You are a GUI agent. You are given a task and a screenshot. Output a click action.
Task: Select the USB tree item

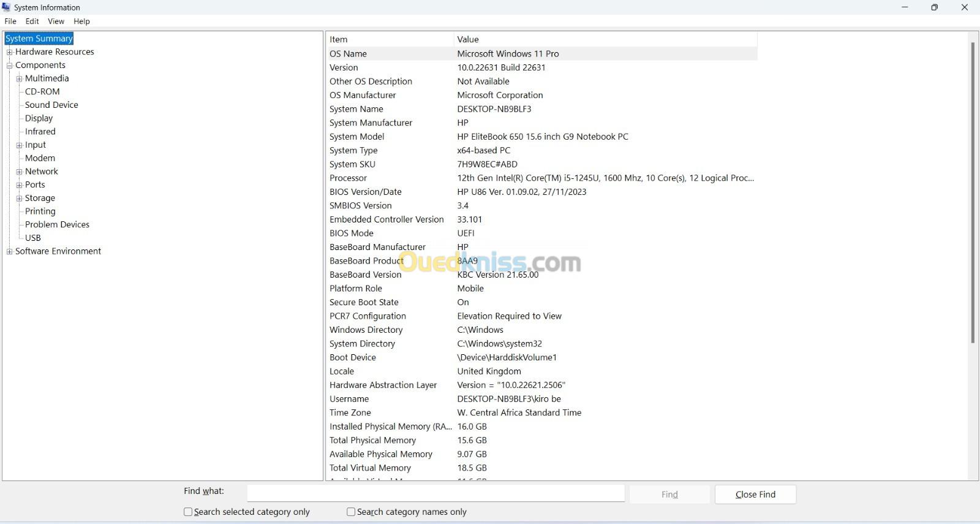[x=33, y=238]
